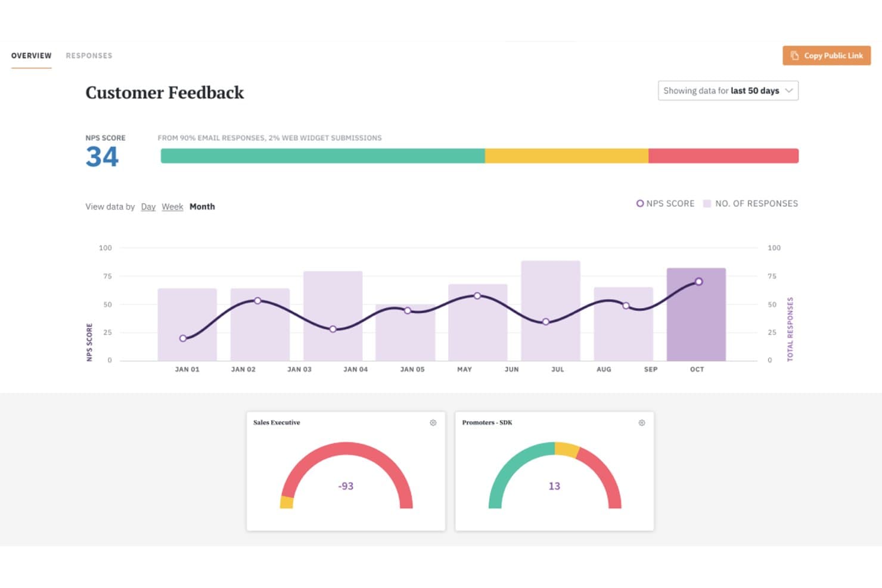The image size is (882, 588).
Task: Click the SEP axis label
Action: pos(651,369)
